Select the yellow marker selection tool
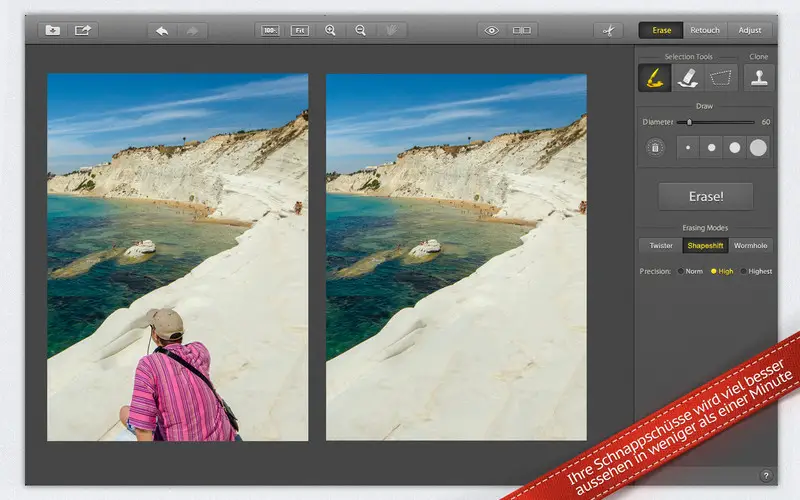The width and height of the screenshot is (800, 500). pos(655,78)
